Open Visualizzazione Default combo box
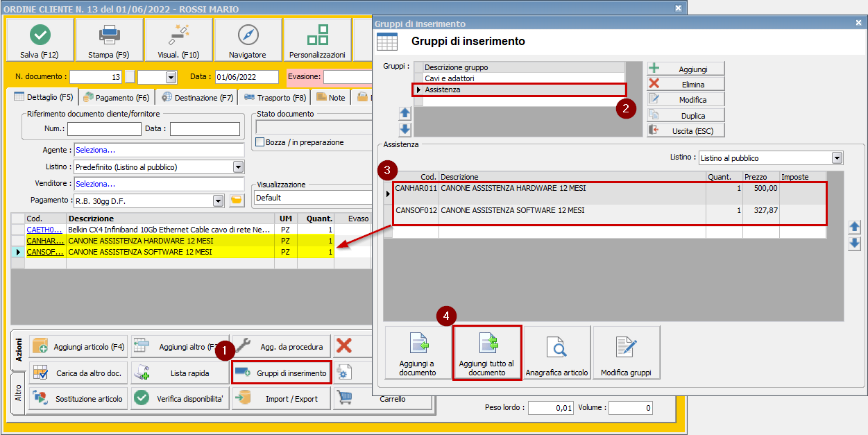The image size is (868, 435). click(x=314, y=198)
